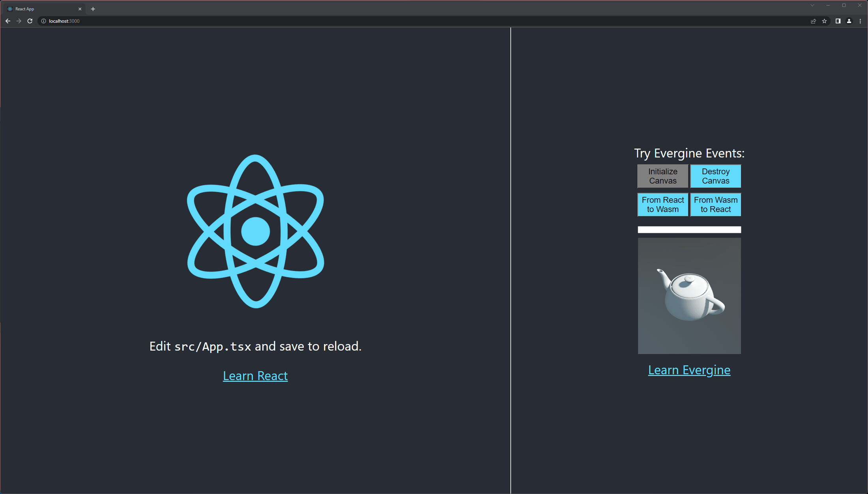Trigger the From React to Wasm event
The width and height of the screenshot is (868, 494).
point(662,204)
